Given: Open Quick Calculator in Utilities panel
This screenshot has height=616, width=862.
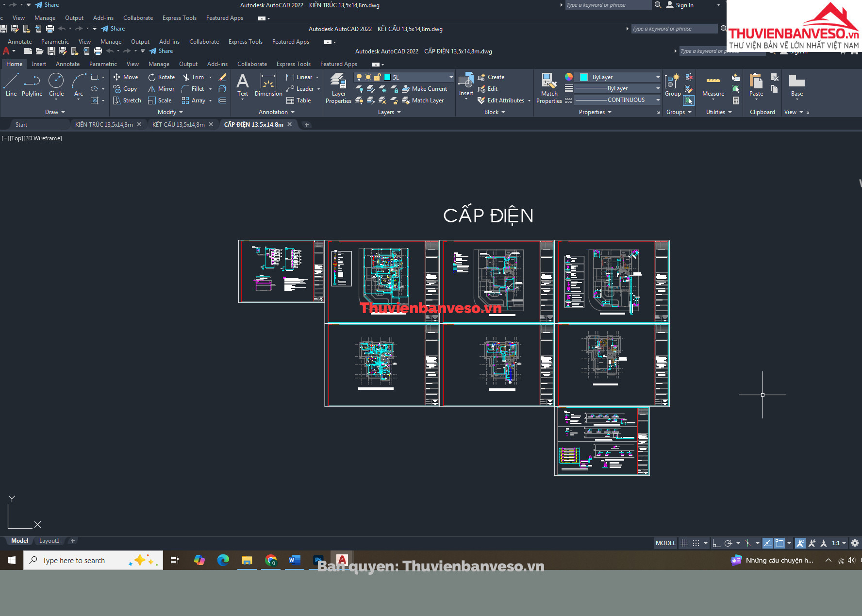Looking at the screenshot, I should (736, 100).
